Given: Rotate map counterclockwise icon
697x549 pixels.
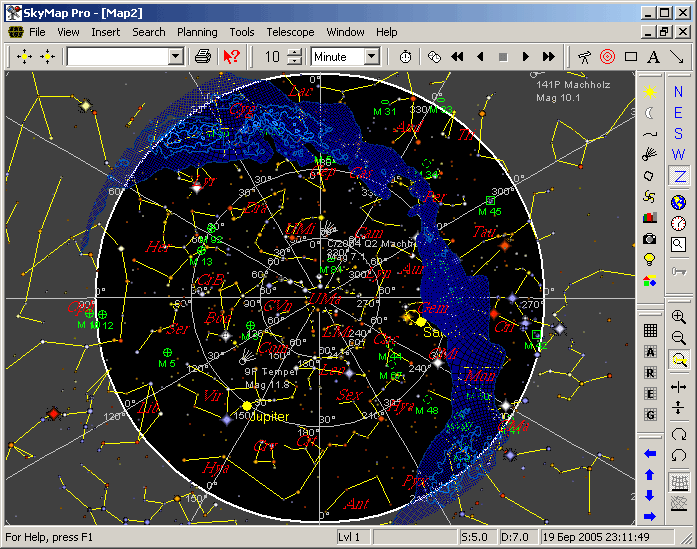Looking at the screenshot, I should (x=678, y=455).
